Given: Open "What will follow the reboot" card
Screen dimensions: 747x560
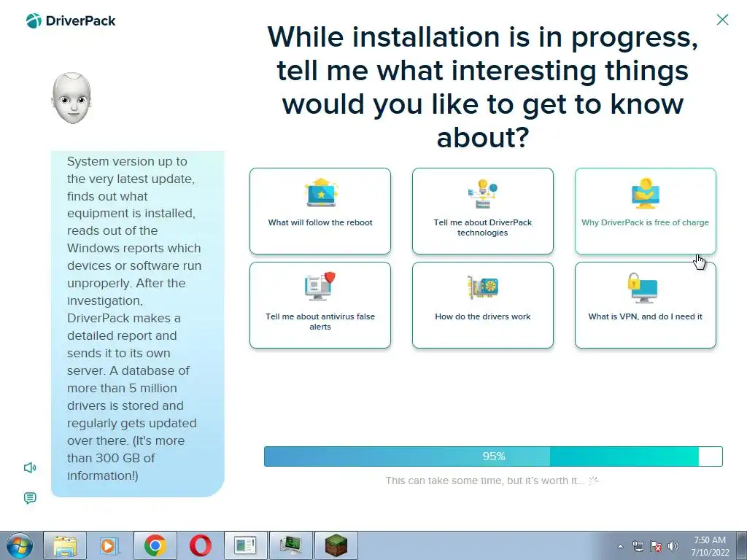Looking at the screenshot, I should coord(320,211).
